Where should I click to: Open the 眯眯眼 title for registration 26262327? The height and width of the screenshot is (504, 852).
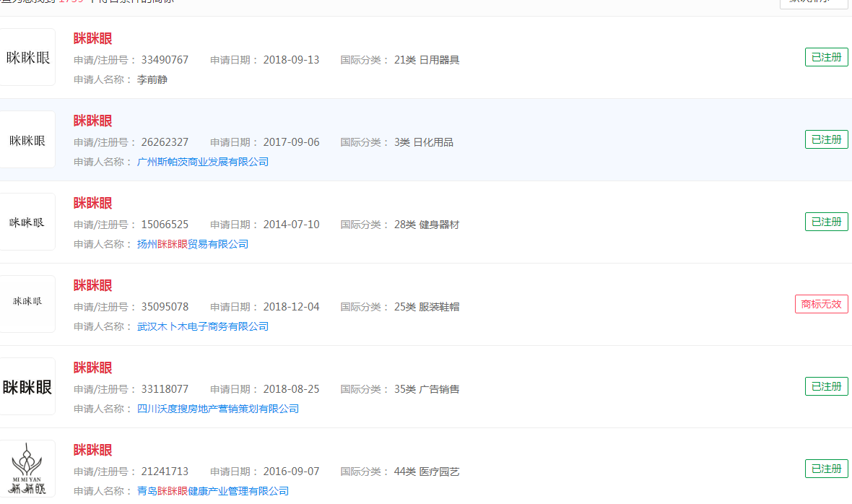[x=93, y=121]
